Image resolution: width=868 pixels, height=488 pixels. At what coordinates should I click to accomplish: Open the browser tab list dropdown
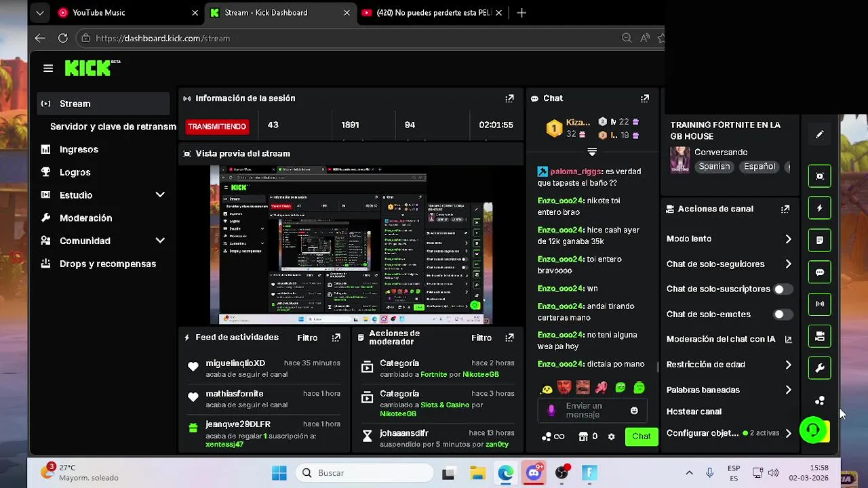pyautogui.click(x=40, y=13)
